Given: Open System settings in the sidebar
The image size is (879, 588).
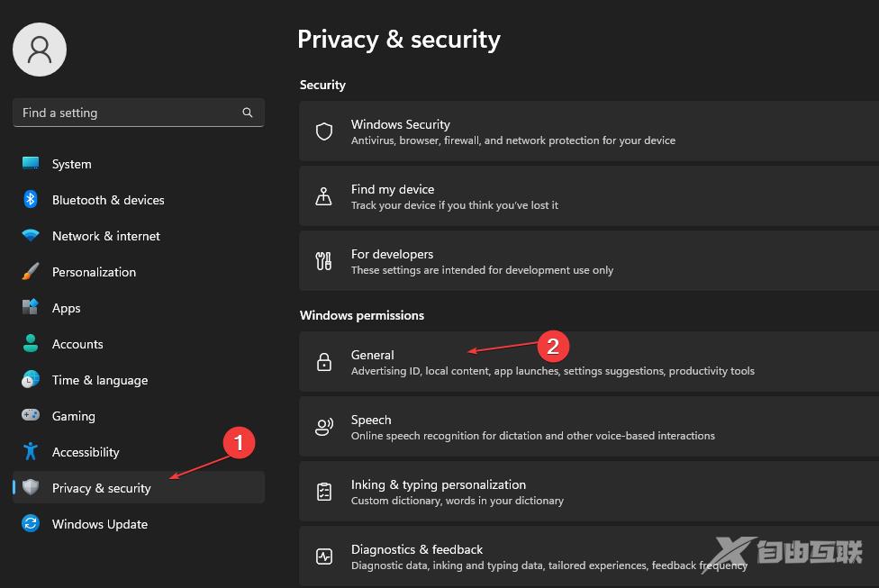Looking at the screenshot, I should click(x=71, y=164).
